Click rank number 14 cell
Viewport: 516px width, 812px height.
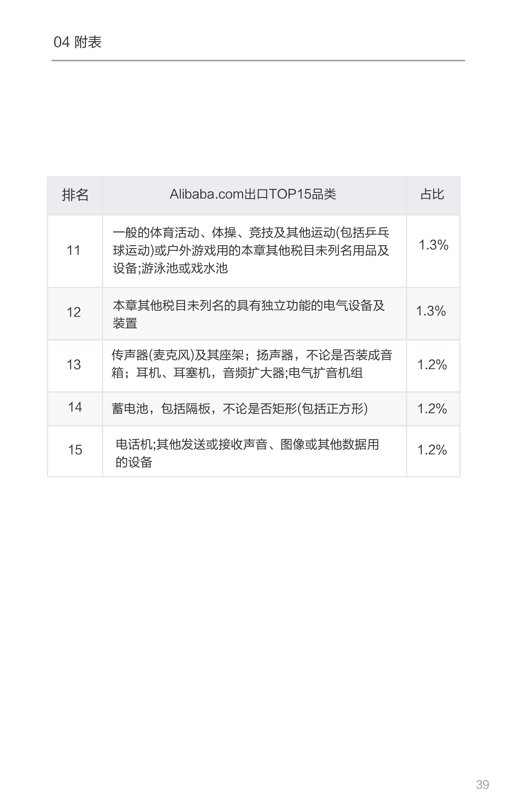point(75,407)
